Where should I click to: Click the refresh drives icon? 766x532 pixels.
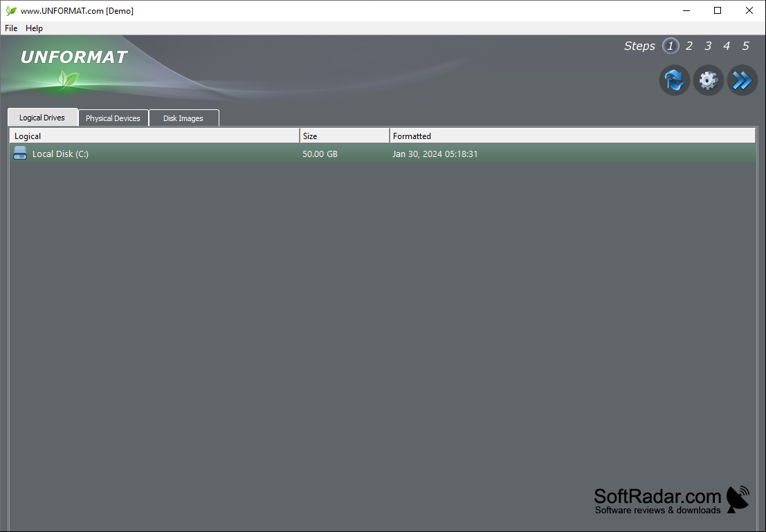point(674,80)
